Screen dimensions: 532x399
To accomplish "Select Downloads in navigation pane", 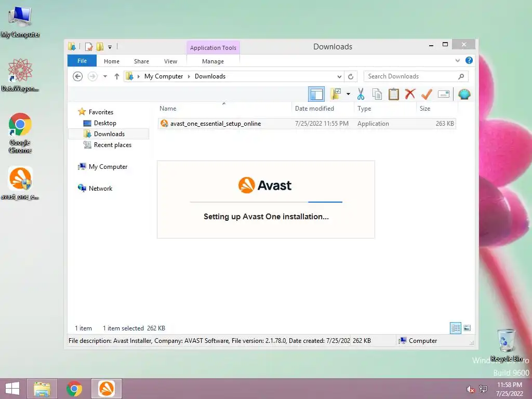I will (x=109, y=134).
